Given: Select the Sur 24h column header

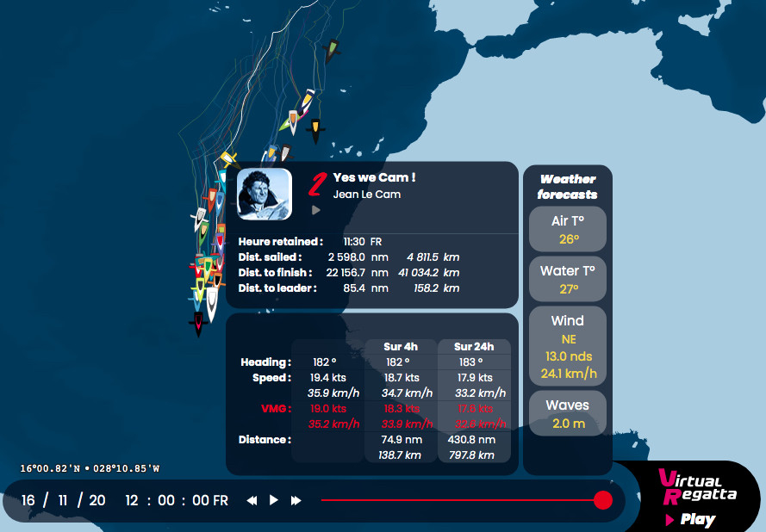Looking at the screenshot, I should click(474, 347).
